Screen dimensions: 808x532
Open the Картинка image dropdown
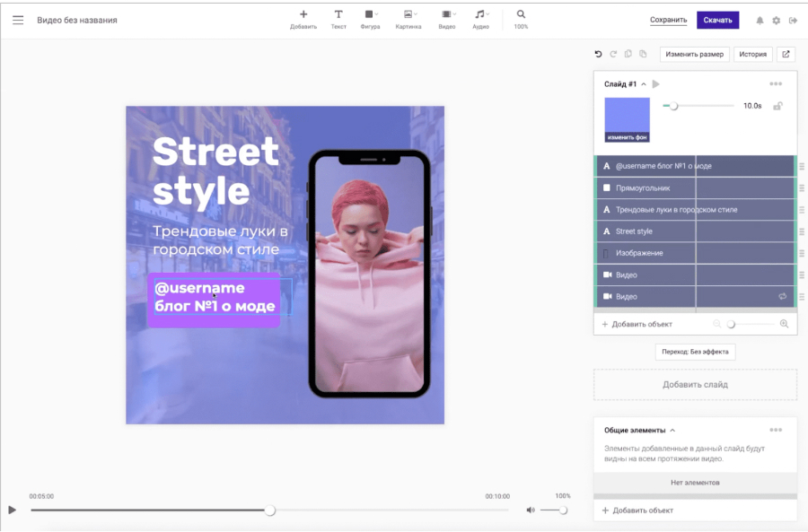[408, 19]
